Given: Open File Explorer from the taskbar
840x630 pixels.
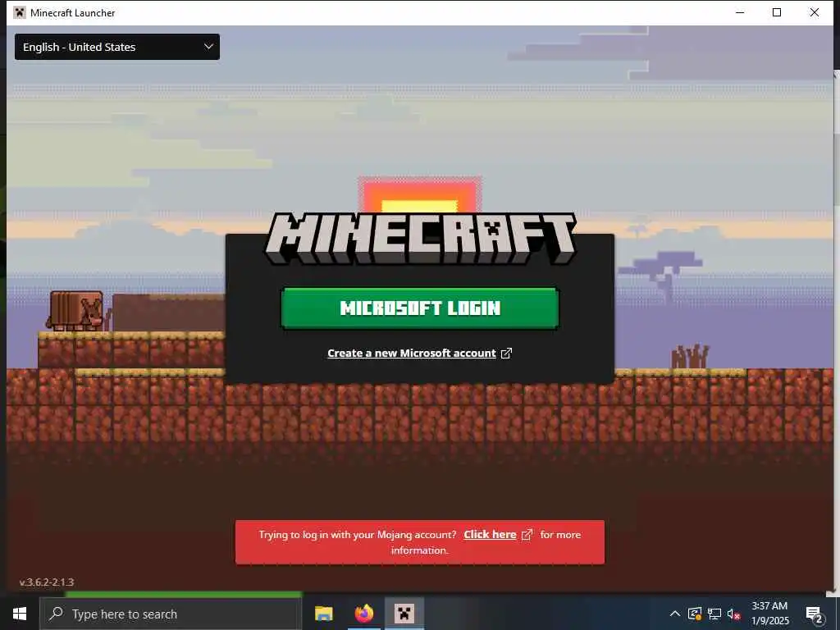Looking at the screenshot, I should (x=323, y=614).
